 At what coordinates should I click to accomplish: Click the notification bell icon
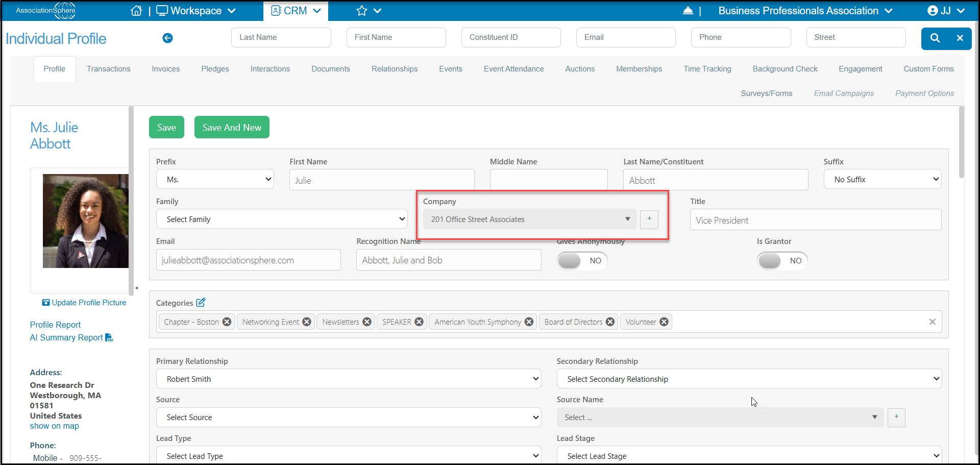688,11
